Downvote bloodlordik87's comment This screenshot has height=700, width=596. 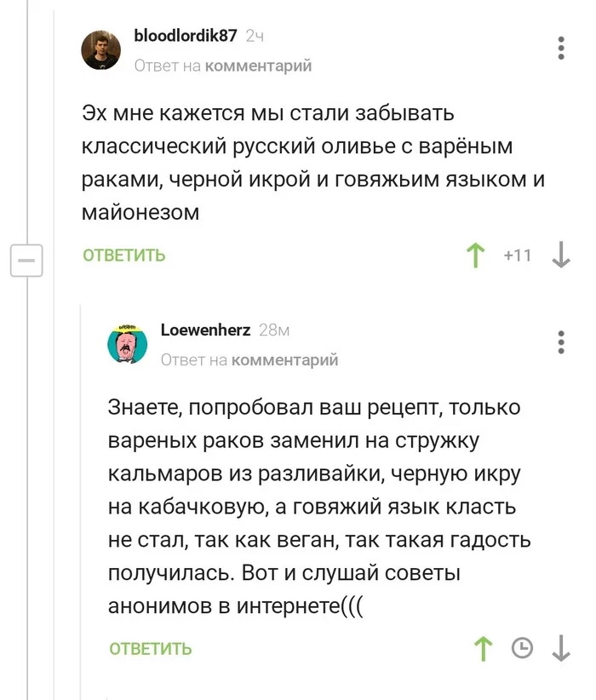tap(560, 255)
